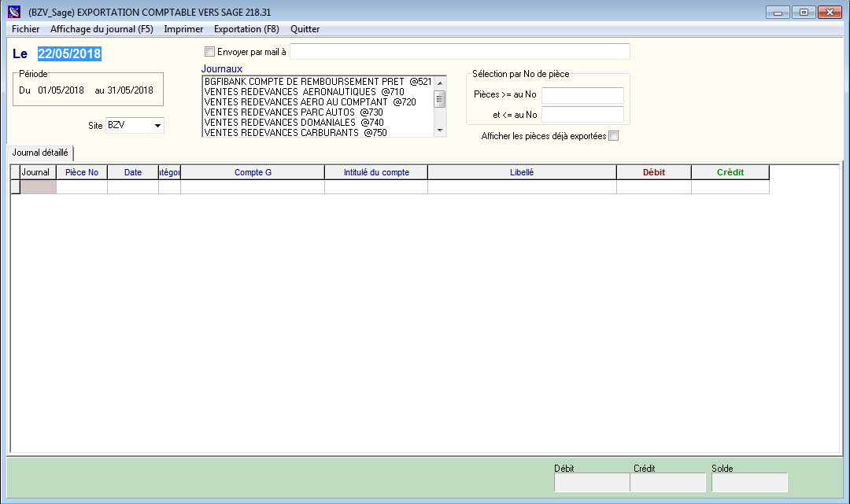Viewport: 850px width, 504px height.
Task: Select the Journal détaillé tab
Action: pyautogui.click(x=40, y=153)
